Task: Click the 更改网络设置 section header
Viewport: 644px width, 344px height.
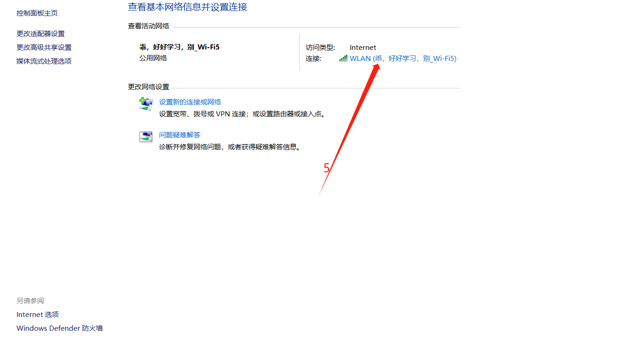Action: 149,87
